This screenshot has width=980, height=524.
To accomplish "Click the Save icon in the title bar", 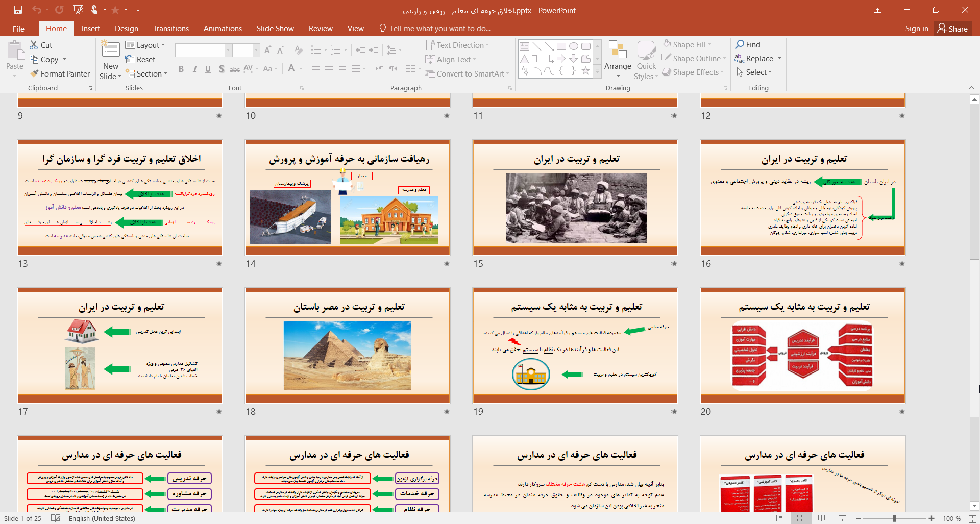I will [x=18, y=10].
